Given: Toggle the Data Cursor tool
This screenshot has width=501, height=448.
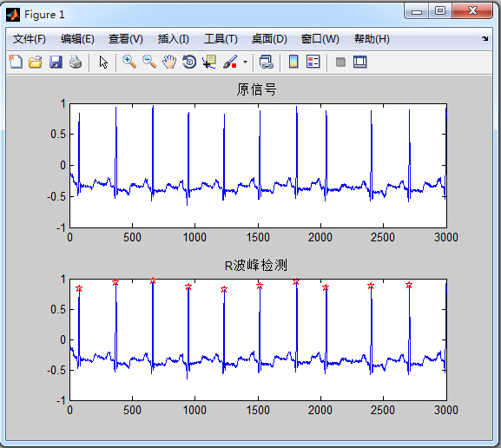Looking at the screenshot, I should (209, 62).
